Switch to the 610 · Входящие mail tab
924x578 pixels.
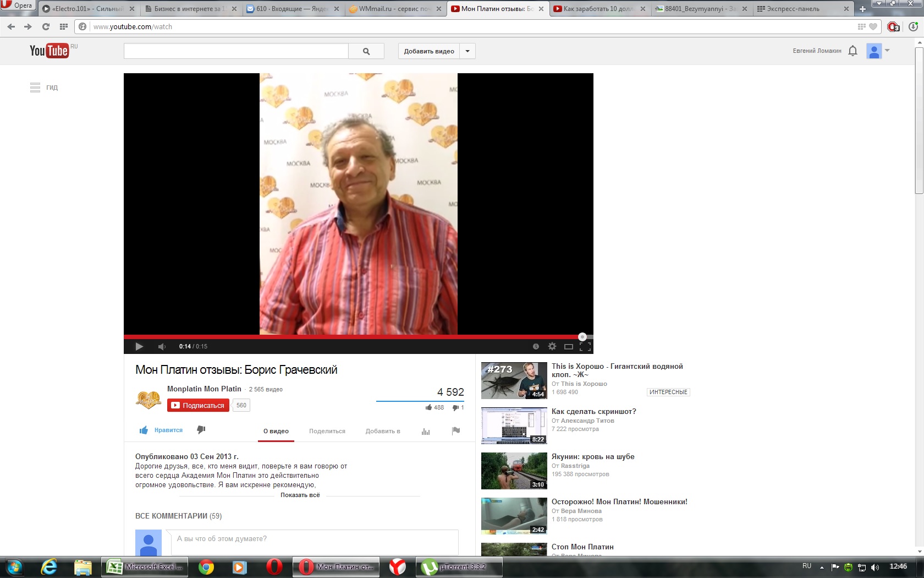[292, 9]
